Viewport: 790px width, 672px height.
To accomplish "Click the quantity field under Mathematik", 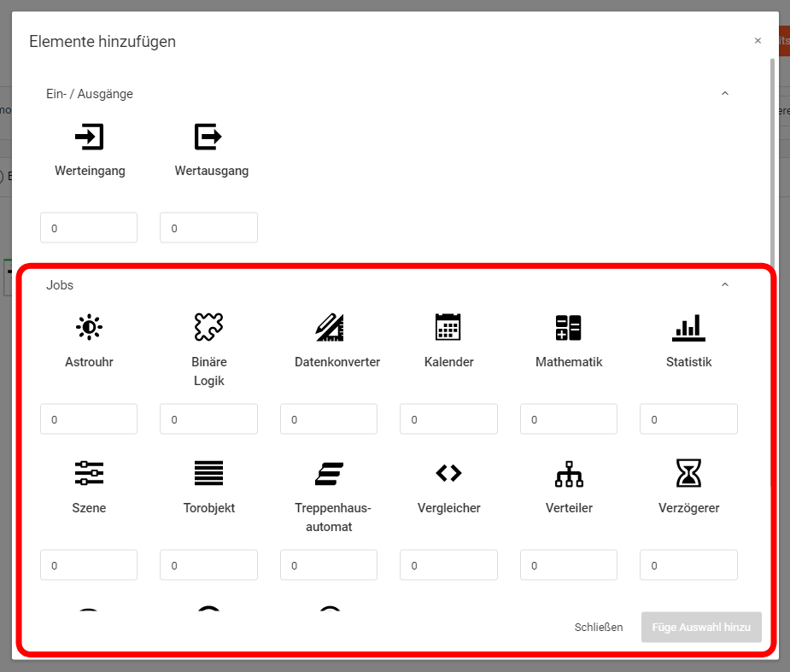I will [568, 419].
